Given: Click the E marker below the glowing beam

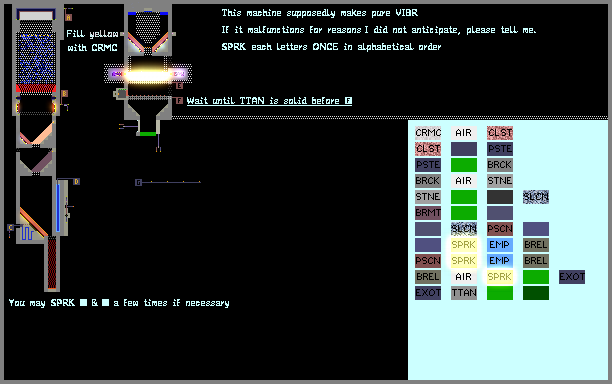Looking at the screenshot, I should click(x=180, y=86).
